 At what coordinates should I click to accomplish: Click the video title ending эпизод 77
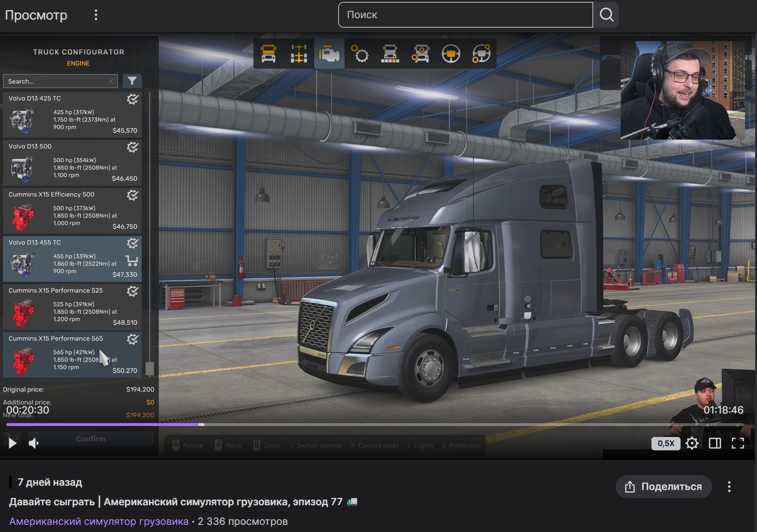176,502
